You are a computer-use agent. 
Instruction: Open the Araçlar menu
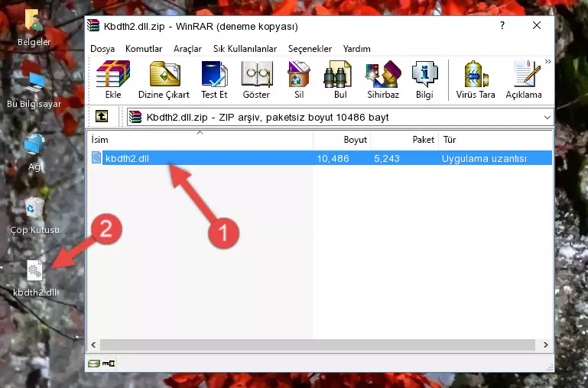187,49
